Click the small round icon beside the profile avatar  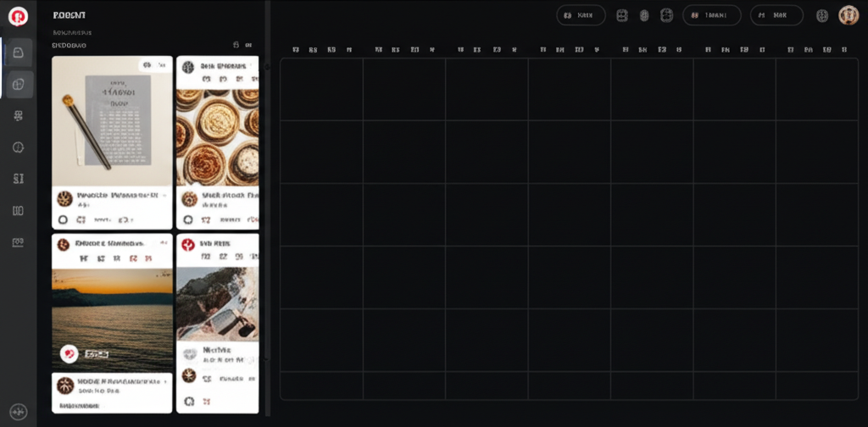822,15
